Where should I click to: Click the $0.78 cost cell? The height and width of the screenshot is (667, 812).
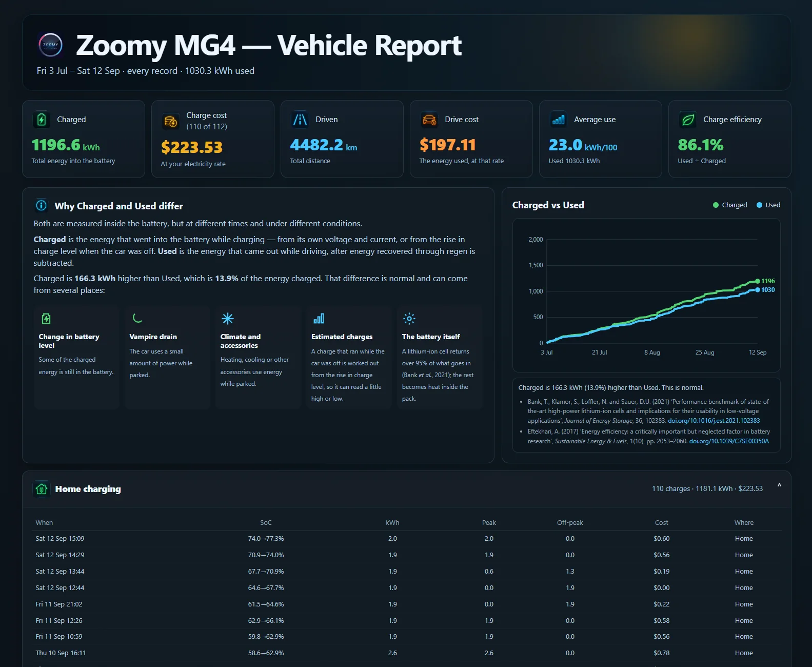click(662, 653)
